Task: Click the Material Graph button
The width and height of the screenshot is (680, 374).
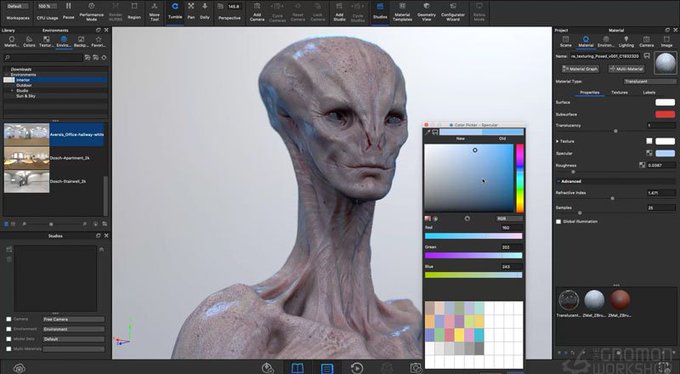Action: tap(580, 69)
